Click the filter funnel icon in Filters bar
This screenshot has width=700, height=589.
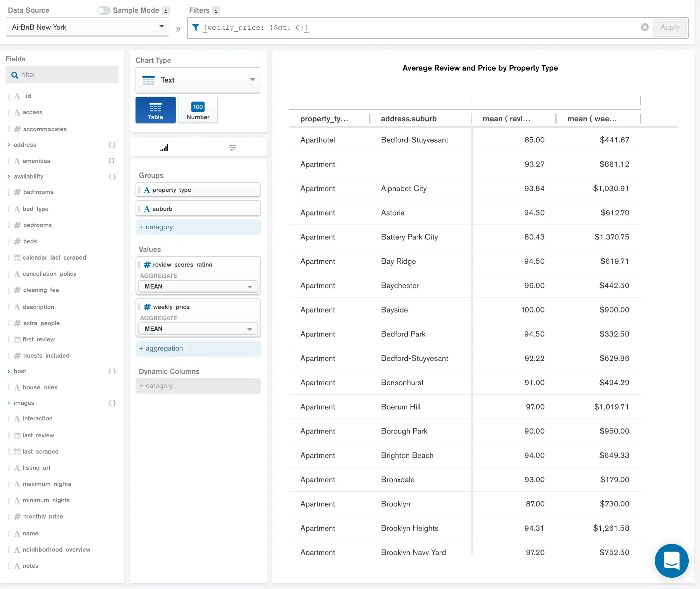(x=197, y=28)
